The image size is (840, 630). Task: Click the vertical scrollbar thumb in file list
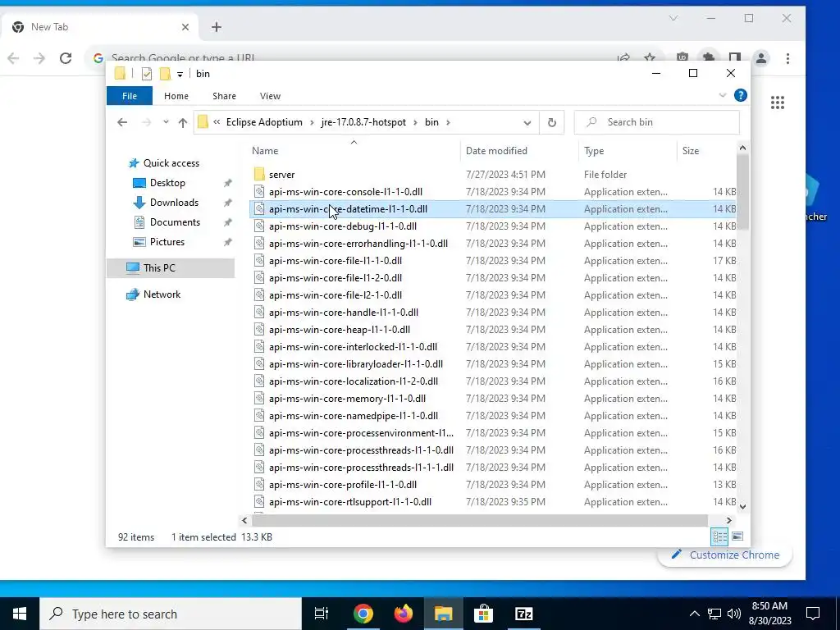[742, 192]
